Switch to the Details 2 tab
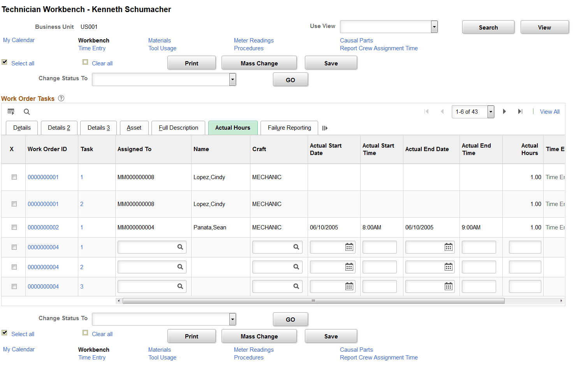Screen dimensions: 588x370 pos(59,128)
